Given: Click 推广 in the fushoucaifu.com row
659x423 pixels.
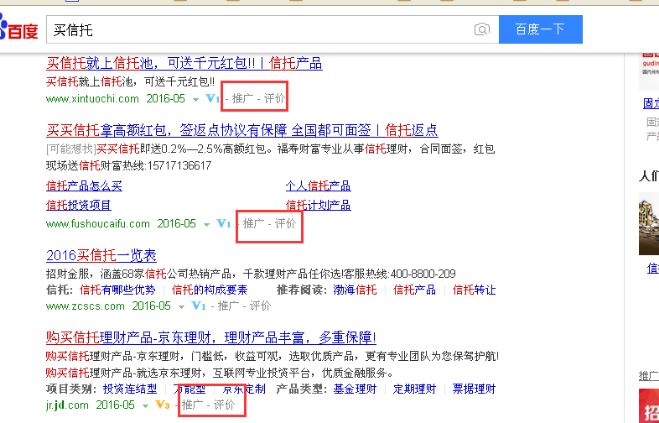Looking at the screenshot, I should click(253, 224).
